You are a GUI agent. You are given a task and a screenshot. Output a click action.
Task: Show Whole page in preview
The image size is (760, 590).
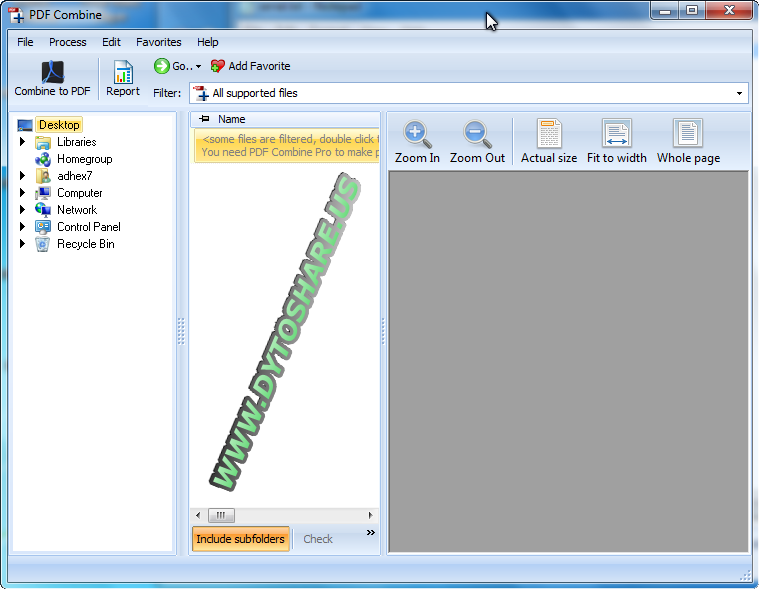click(688, 142)
